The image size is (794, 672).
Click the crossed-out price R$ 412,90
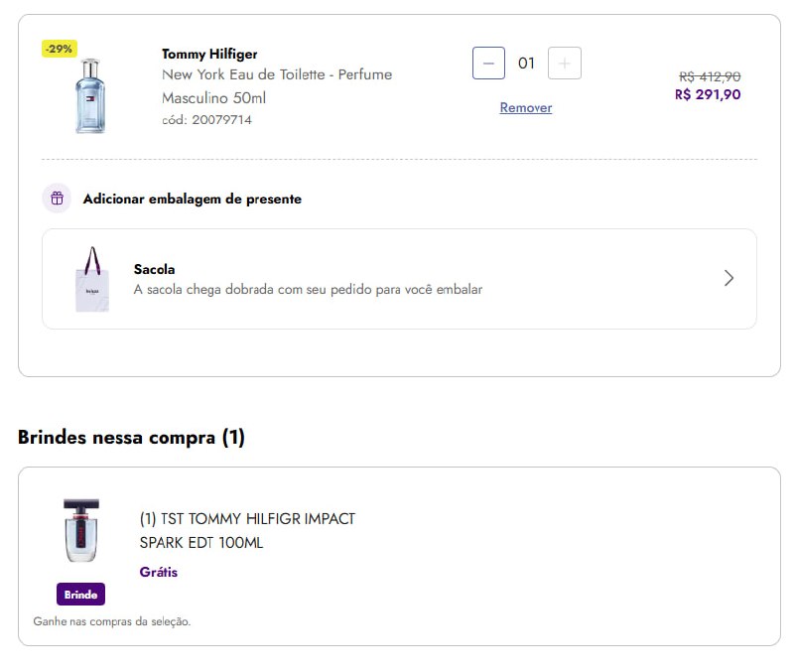[710, 76]
